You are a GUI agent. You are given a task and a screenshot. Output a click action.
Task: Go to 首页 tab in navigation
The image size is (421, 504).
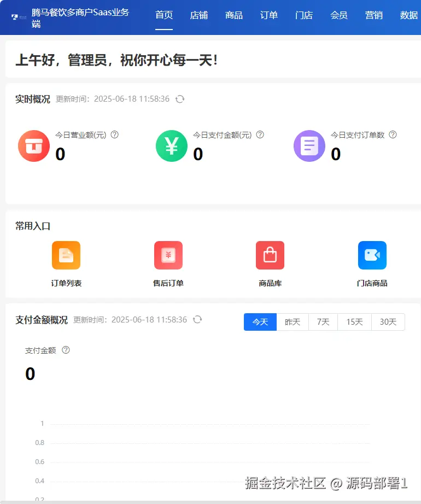pyautogui.click(x=164, y=15)
